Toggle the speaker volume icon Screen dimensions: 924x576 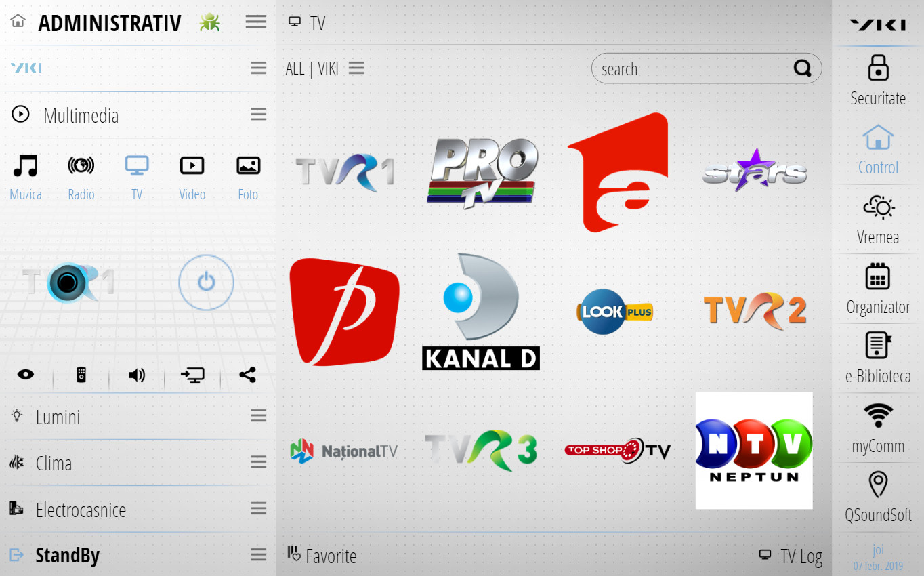(x=136, y=375)
